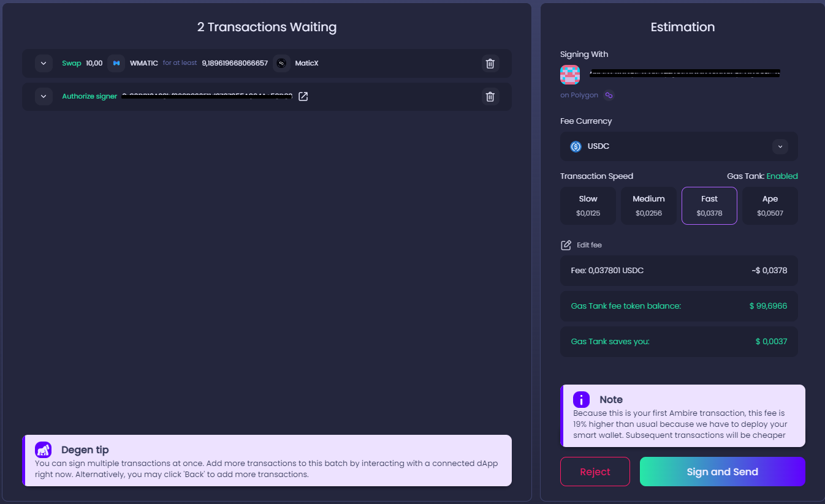Click the Transaction Speed label
This screenshot has height=504, width=825.
pyautogui.click(x=596, y=176)
